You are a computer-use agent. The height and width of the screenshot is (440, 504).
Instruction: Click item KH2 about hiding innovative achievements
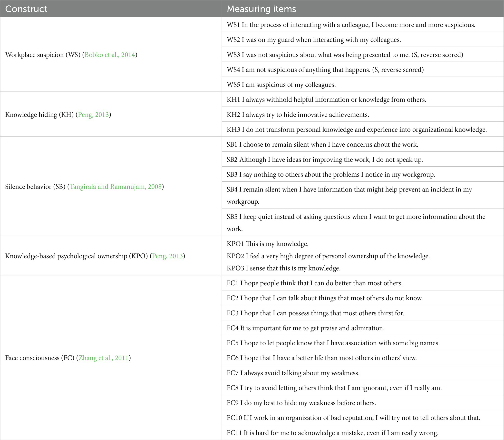[298, 114]
